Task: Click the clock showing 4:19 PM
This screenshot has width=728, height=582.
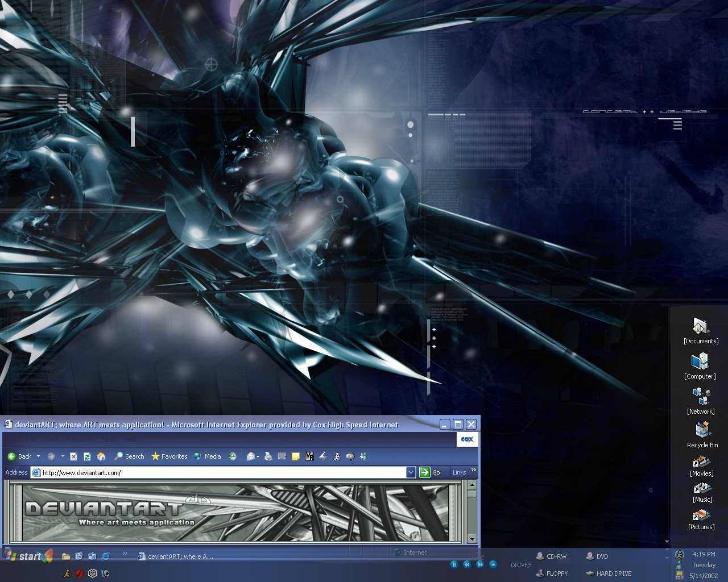Action: 704,554
